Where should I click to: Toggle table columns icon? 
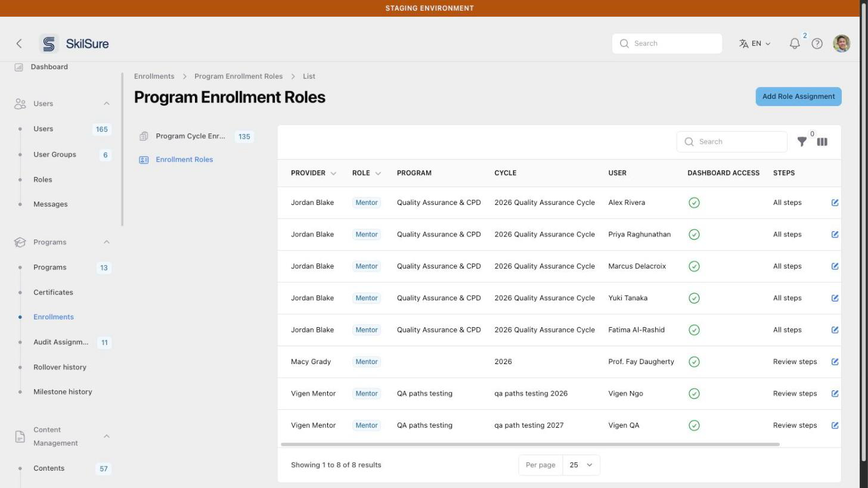[x=822, y=142]
